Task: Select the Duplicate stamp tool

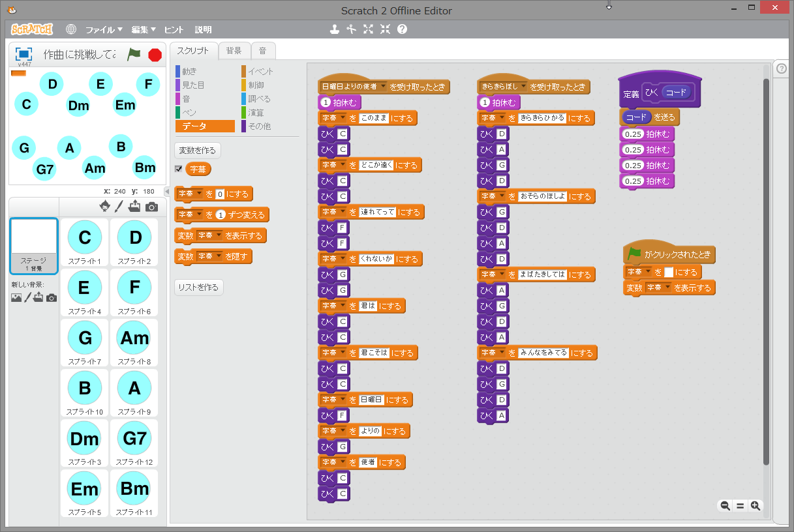Action: (335, 29)
